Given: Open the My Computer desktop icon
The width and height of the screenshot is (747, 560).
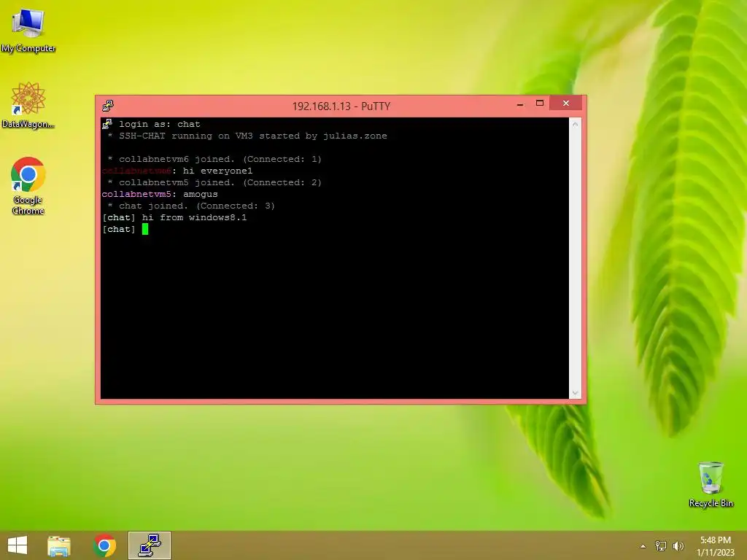Looking at the screenshot, I should [x=28, y=29].
